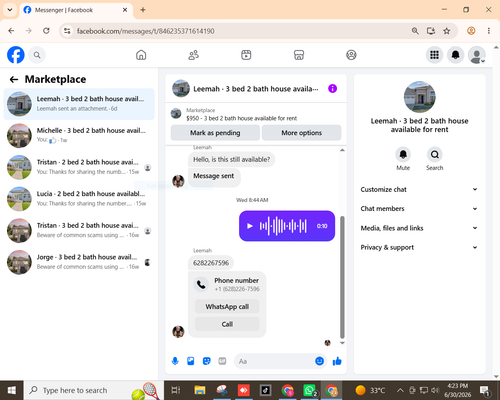
Task: Click the 6282267596 message bubble
Action: point(211,263)
